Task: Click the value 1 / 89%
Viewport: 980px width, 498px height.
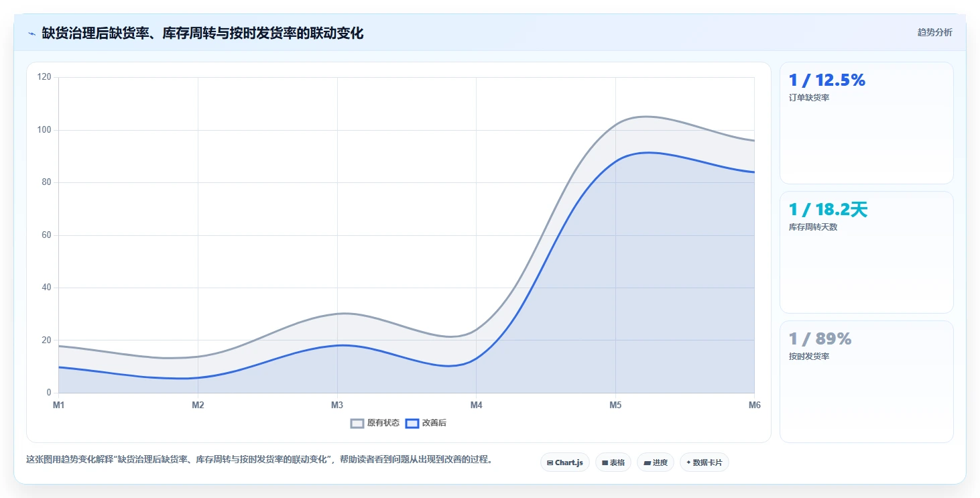Action: [820, 339]
